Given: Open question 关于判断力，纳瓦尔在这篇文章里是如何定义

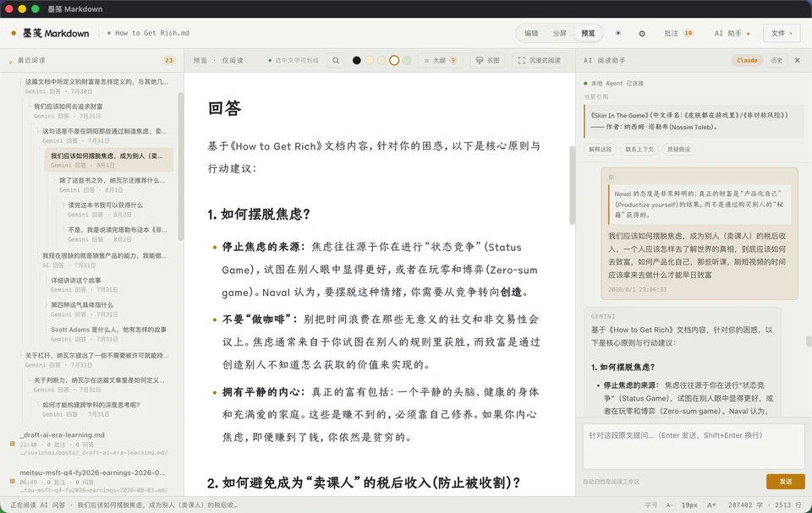Looking at the screenshot, I should pos(101,385).
